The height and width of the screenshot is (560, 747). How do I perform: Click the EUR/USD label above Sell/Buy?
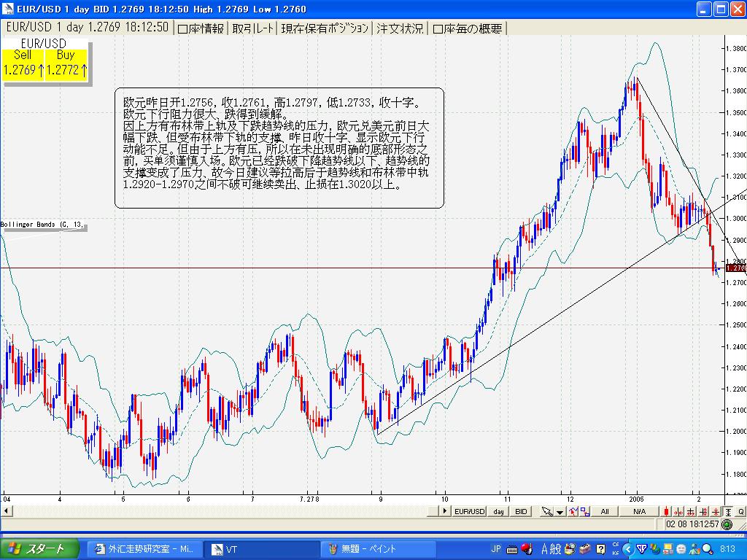coord(44,44)
